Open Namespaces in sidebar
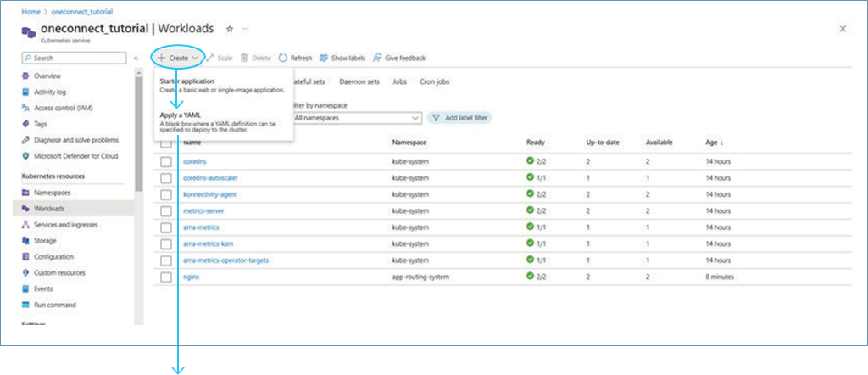 point(52,193)
